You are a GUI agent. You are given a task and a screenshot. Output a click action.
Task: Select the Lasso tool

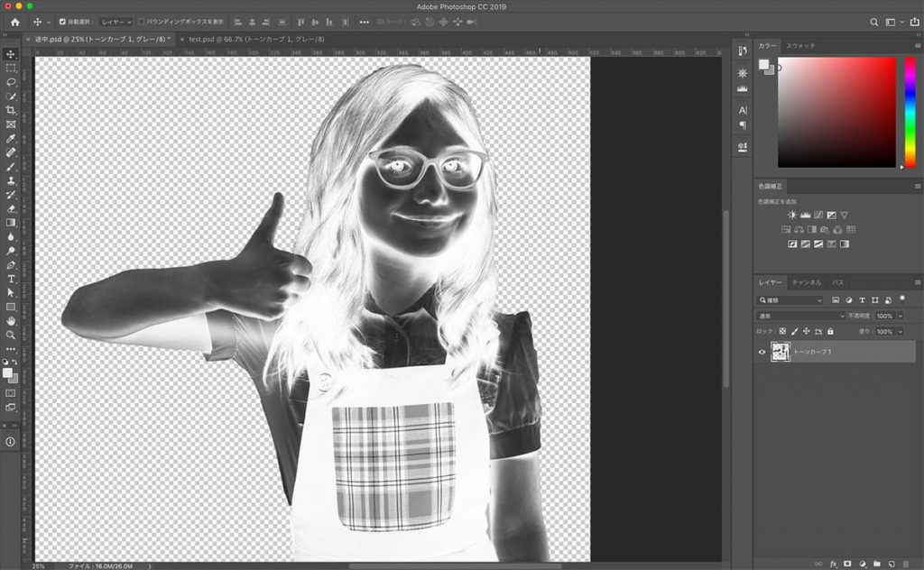click(x=11, y=82)
